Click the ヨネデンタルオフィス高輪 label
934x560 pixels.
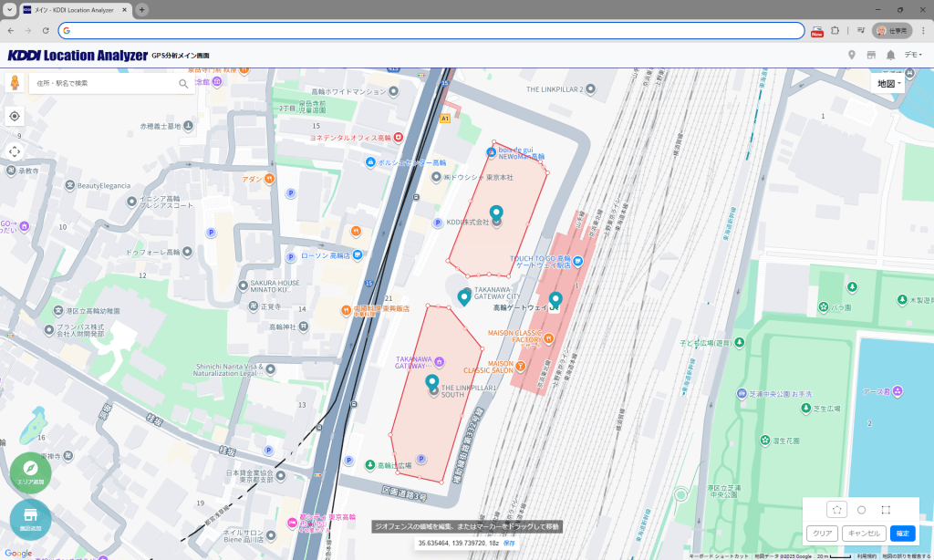point(350,138)
